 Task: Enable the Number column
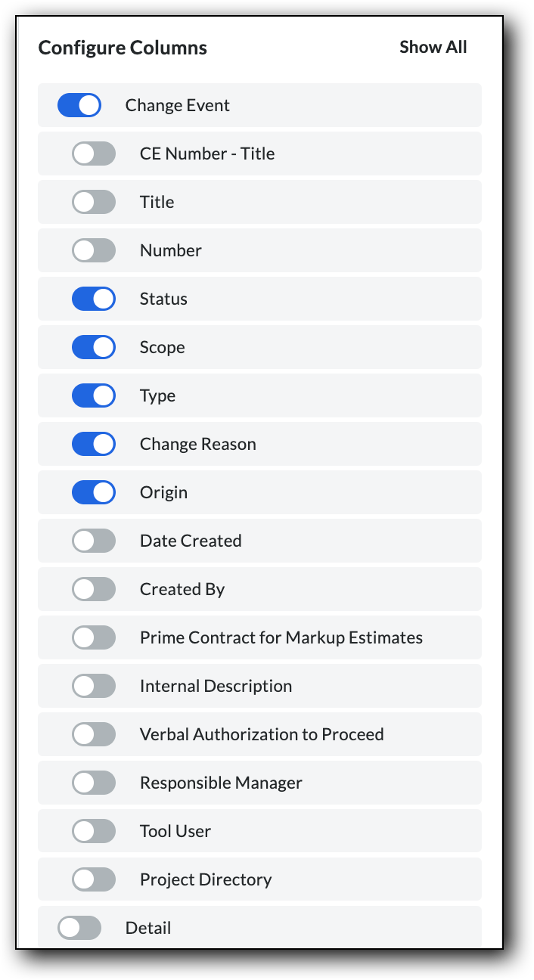[x=93, y=250]
